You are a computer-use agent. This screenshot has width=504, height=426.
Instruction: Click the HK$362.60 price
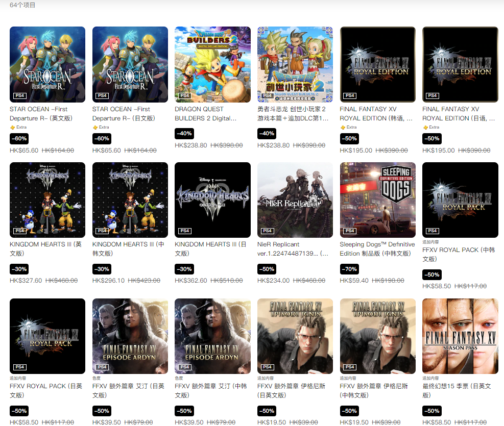(x=191, y=281)
